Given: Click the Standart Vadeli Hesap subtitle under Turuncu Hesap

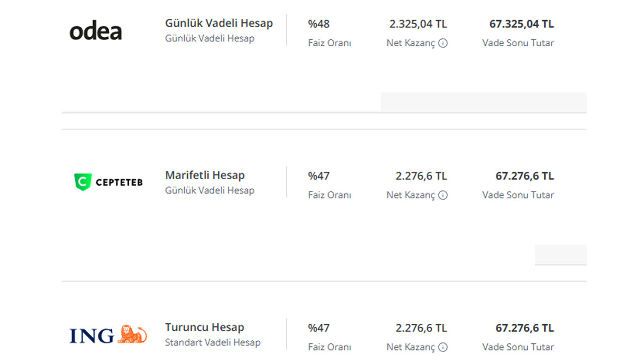Looking at the screenshot, I should [213, 342].
